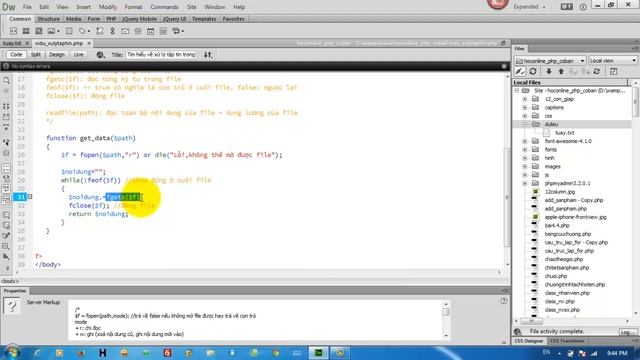Switch to the Templates insert tab
The image size is (640, 360).
pos(204,19)
